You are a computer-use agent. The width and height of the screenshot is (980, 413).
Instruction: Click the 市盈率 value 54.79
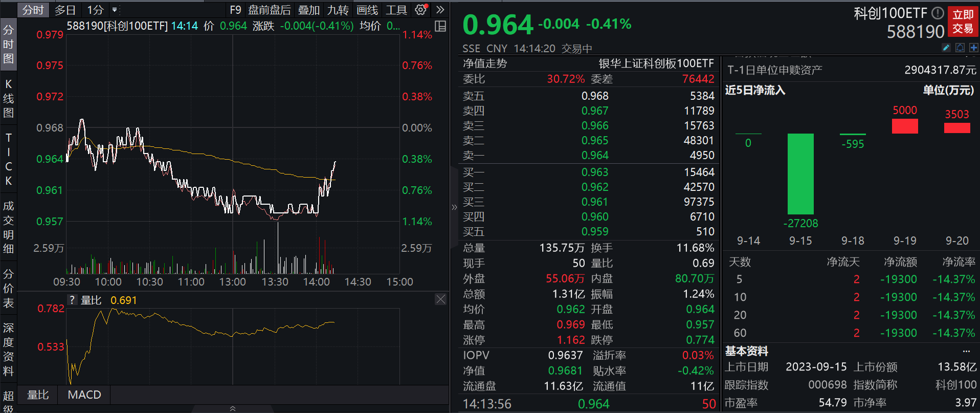point(833,402)
